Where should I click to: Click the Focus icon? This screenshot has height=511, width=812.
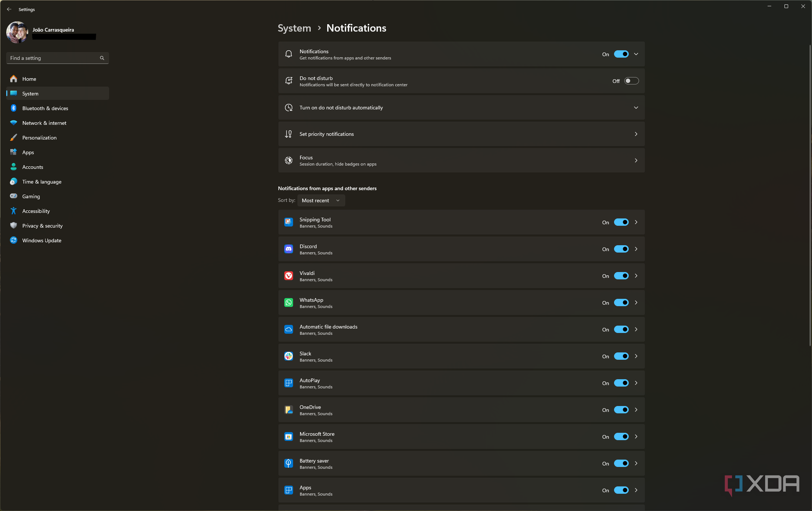(289, 160)
